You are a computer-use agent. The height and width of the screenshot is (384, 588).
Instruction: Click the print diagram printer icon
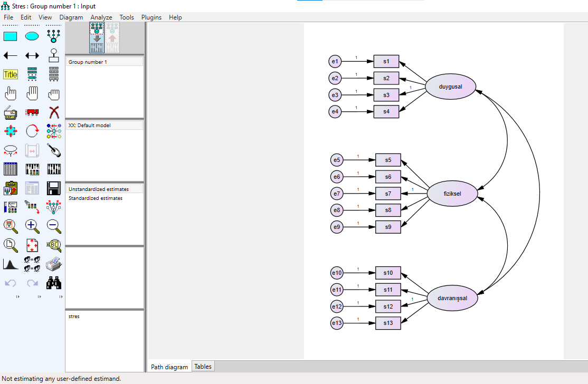point(54,264)
